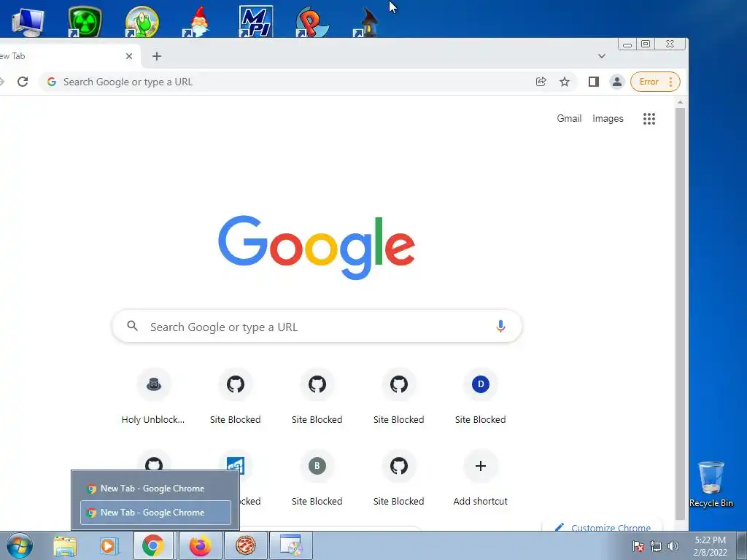
Task: Open the Chrome profile avatar icon
Action: [616, 82]
